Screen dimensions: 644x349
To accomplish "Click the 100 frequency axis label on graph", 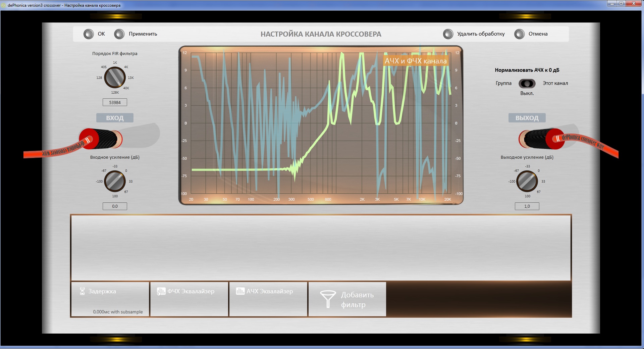I will coord(251,199).
